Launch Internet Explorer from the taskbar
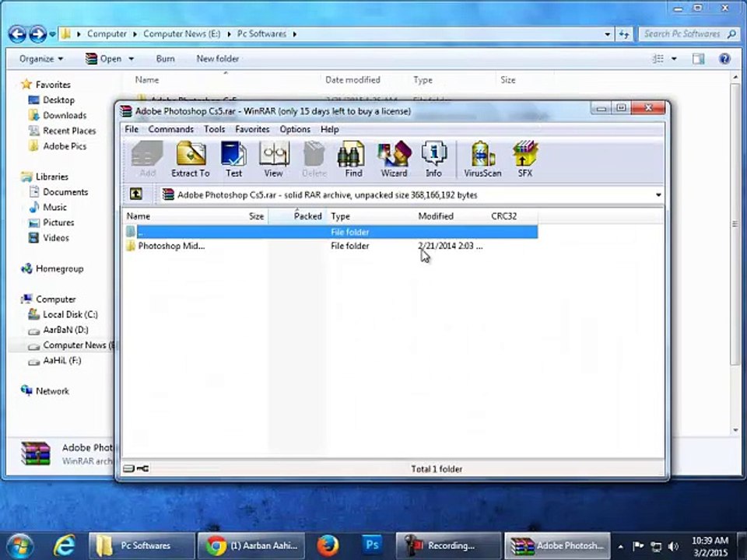 point(64,546)
